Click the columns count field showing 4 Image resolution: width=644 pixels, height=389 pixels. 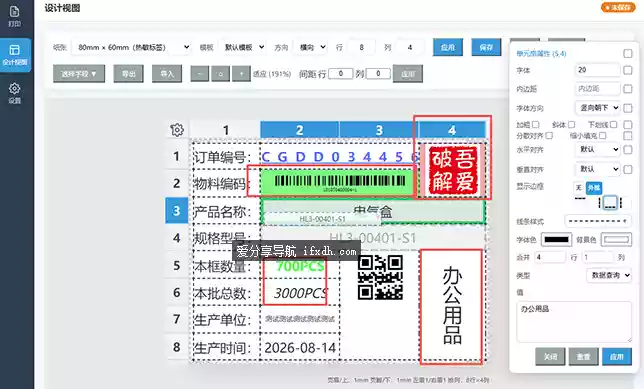[409, 47]
